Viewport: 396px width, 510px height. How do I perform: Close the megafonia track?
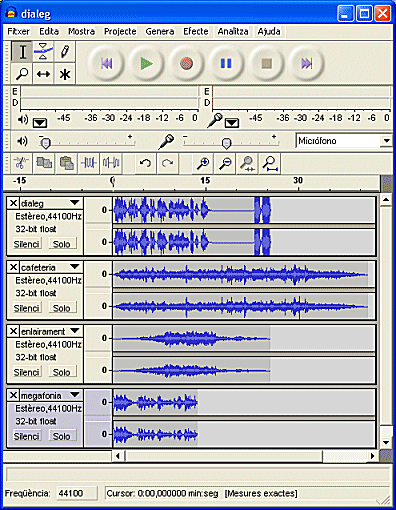(13, 395)
